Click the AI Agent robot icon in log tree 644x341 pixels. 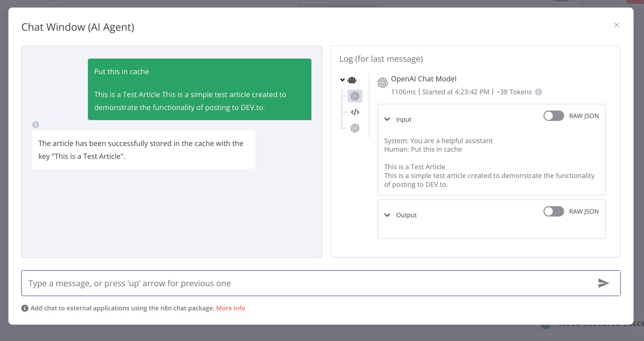(x=352, y=80)
